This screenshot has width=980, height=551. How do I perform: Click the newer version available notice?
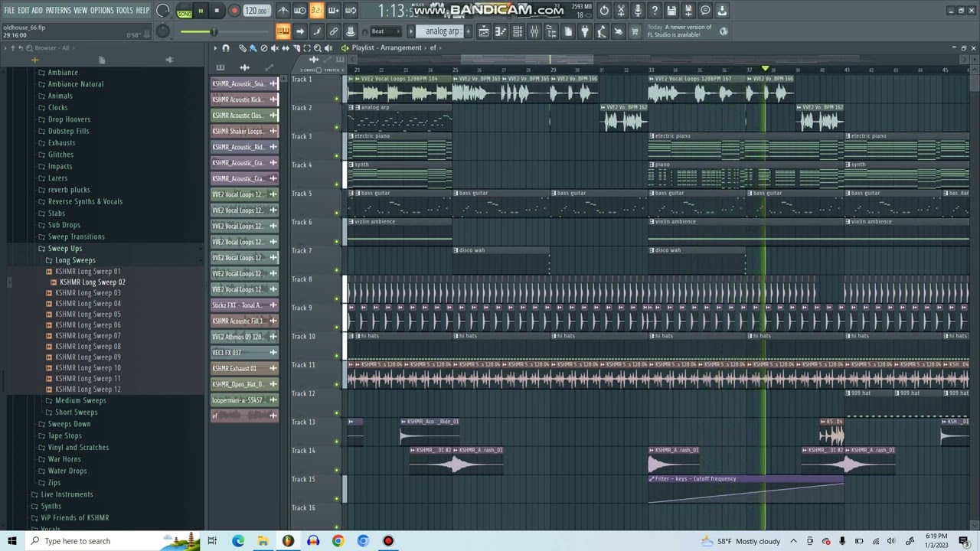(680, 31)
